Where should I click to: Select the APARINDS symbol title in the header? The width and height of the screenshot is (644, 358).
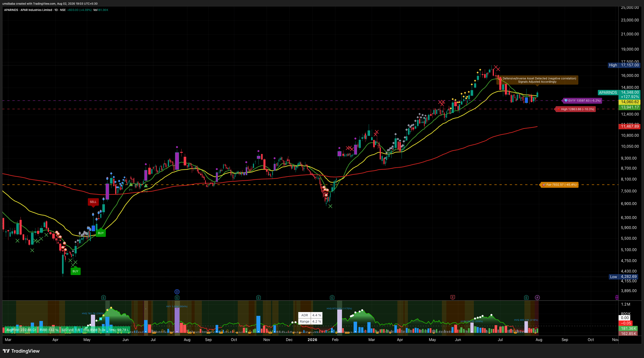pos(35,10)
